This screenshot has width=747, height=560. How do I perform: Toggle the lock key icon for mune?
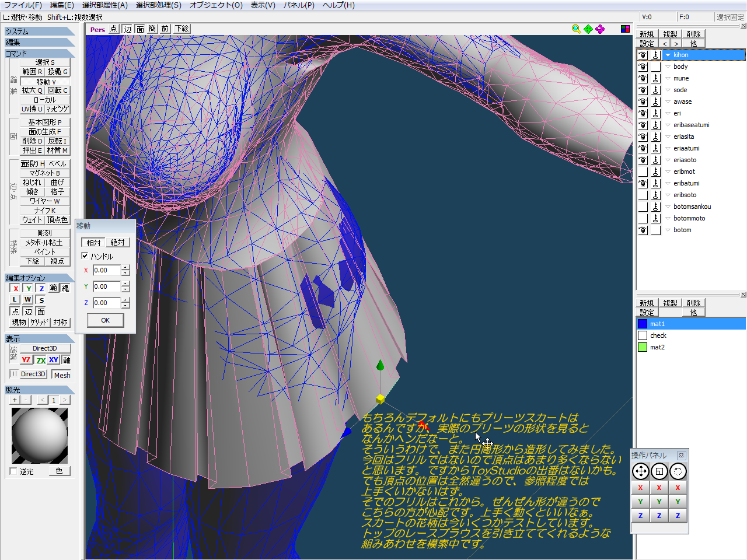(655, 78)
